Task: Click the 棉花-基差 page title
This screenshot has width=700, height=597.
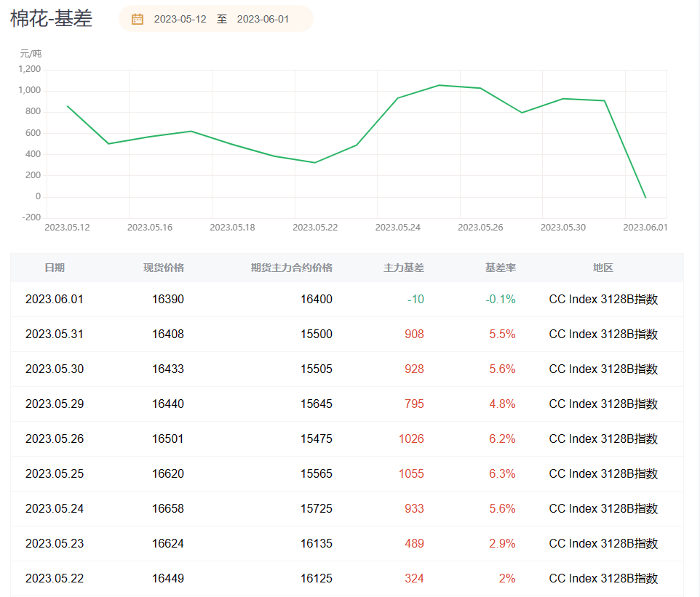Action: pyautogui.click(x=51, y=19)
